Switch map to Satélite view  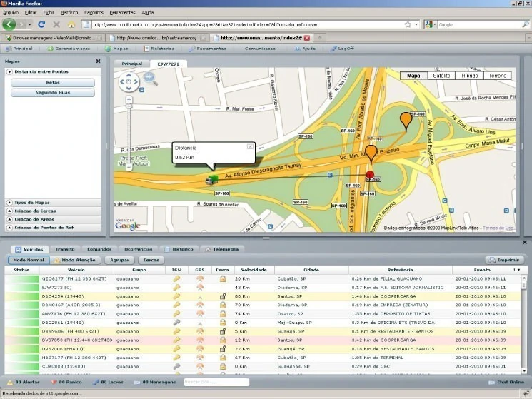441,76
